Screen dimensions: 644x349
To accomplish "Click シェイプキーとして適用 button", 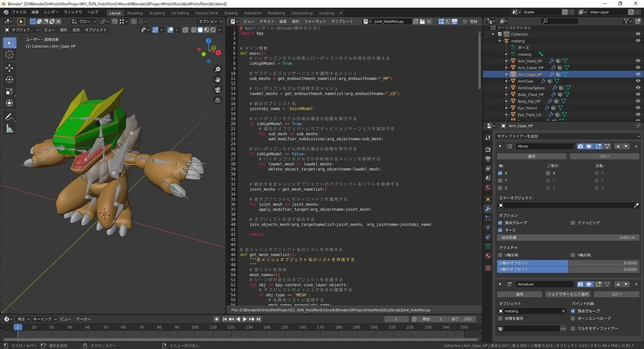I will (568, 294).
